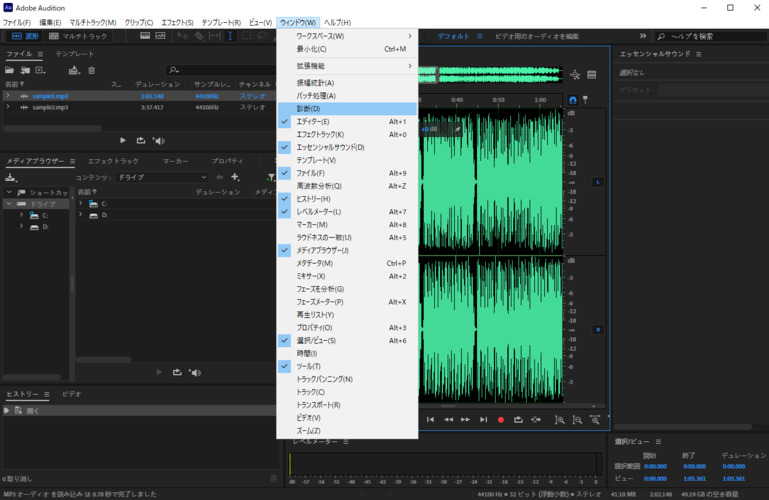Toggle loop playback in Files panel

click(x=141, y=141)
